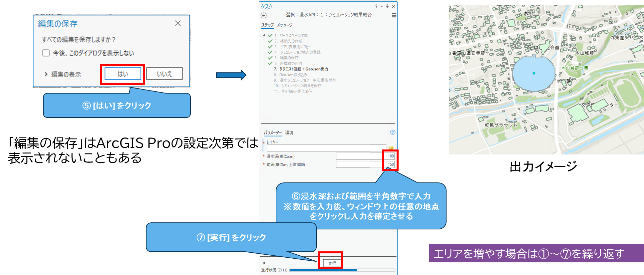Check 今後、このダイアログを表示しない checkbox

pos(46,53)
